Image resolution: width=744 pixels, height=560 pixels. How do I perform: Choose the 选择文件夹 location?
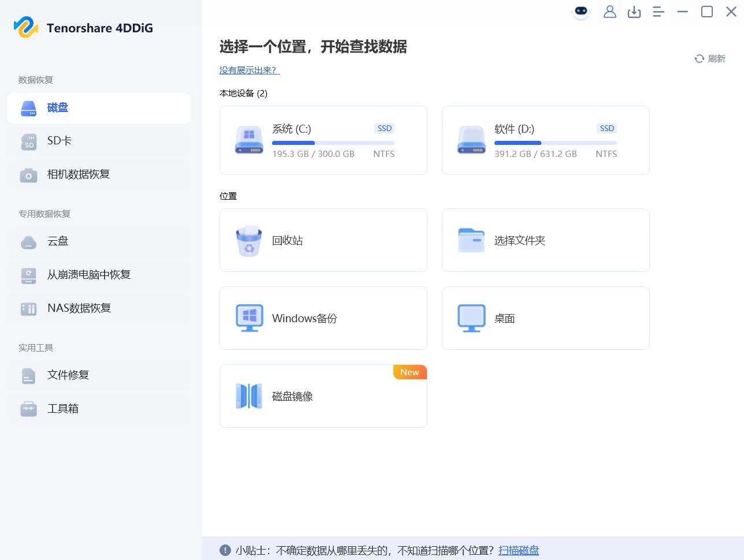pos(546,240)
